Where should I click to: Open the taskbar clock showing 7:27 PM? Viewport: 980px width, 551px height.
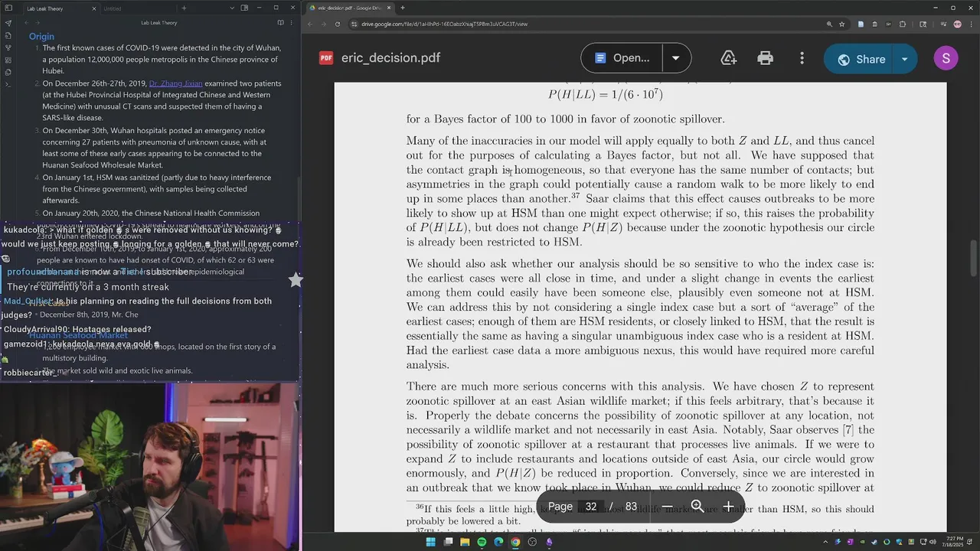click(x=952, y=542)
